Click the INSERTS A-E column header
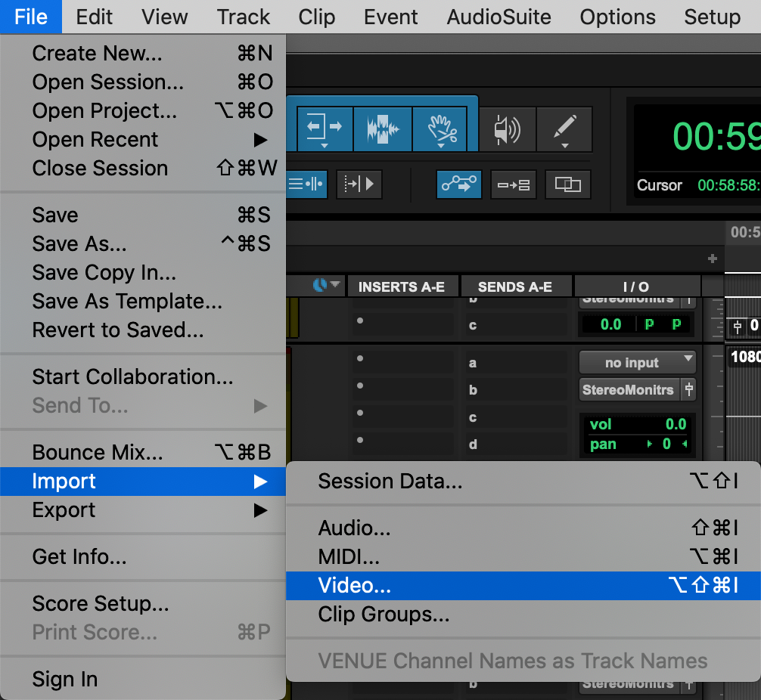 coord(402,287)
